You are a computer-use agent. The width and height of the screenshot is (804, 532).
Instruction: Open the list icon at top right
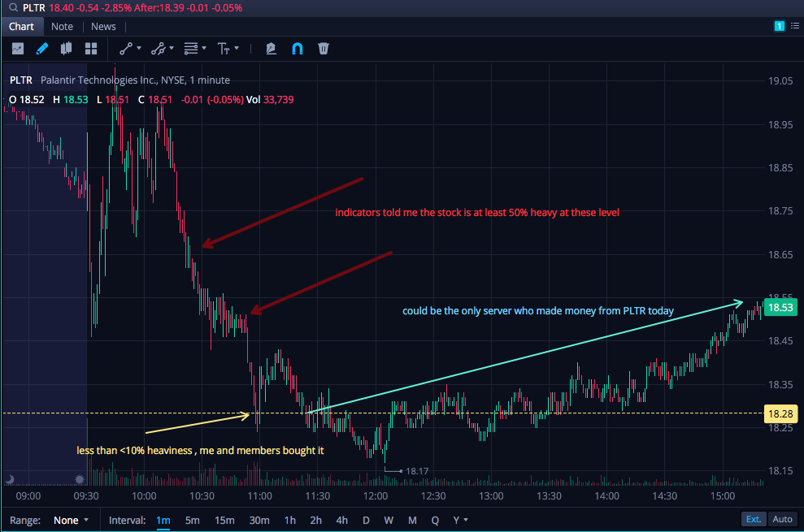795,26
